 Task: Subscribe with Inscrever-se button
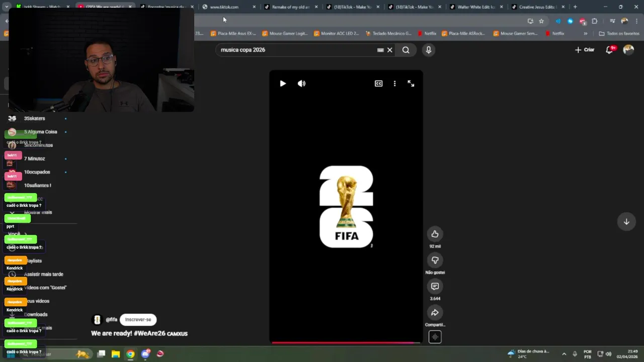pos(138,319)
